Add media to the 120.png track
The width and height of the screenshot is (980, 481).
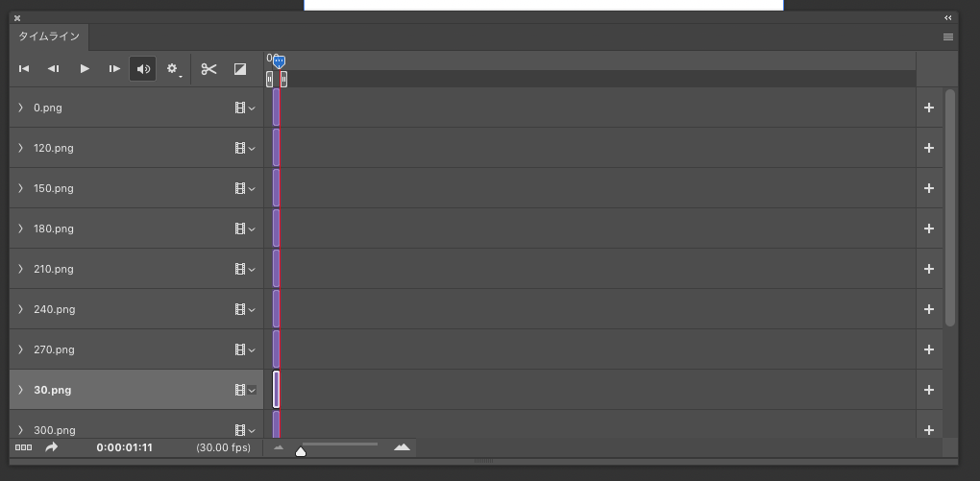click(x=929, y=148)
